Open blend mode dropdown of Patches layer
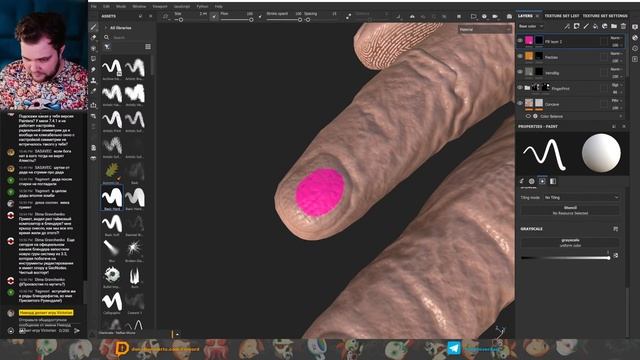The height and width of the screenshot is (360, 640). tap(616, 53)
